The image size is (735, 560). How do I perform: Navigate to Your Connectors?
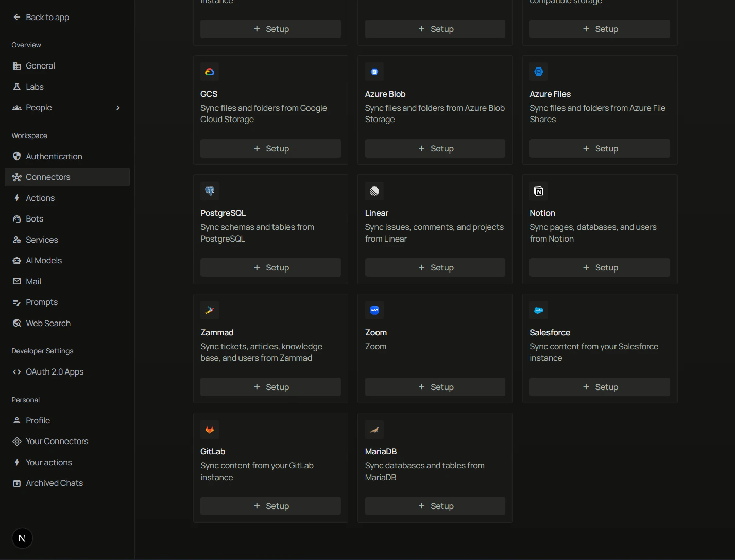click(67, 442)
